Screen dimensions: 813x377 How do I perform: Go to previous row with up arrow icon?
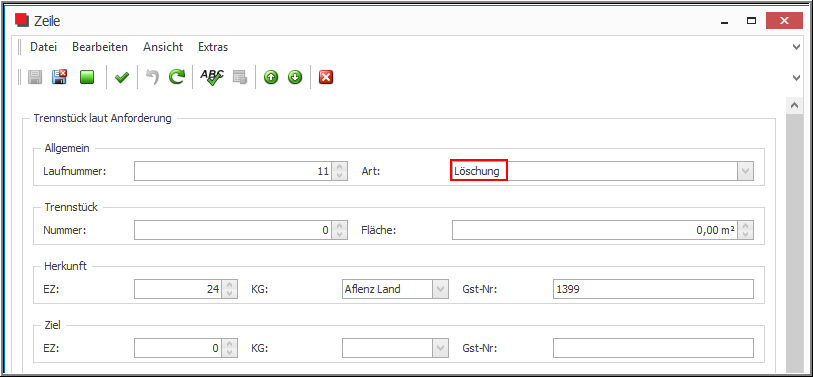[x=271, y=78]
